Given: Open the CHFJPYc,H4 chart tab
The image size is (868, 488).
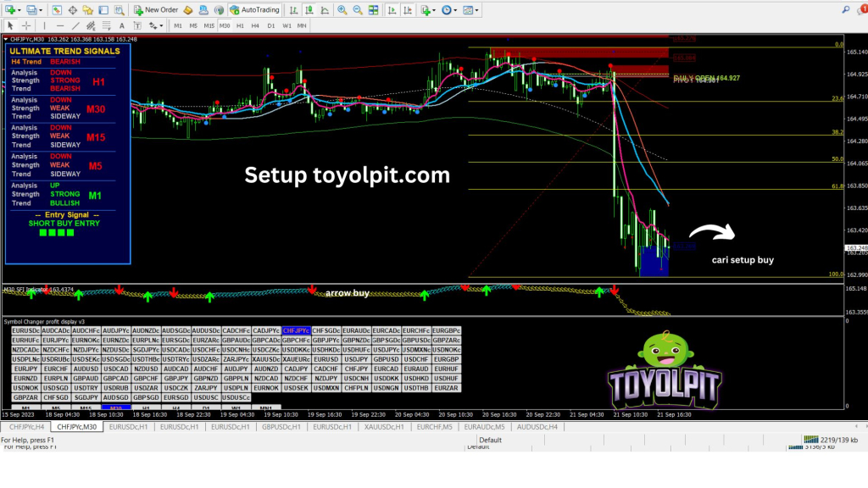Looking at the screenshot, I should 24,427.
